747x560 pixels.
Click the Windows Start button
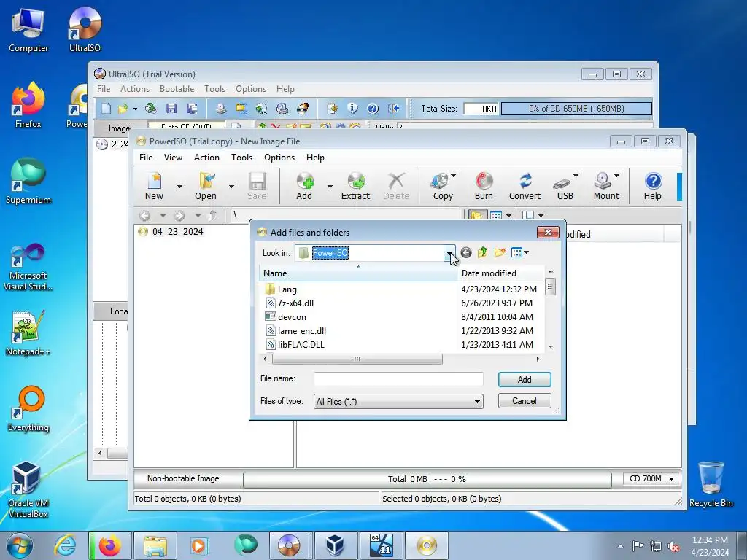pos(19,545)
